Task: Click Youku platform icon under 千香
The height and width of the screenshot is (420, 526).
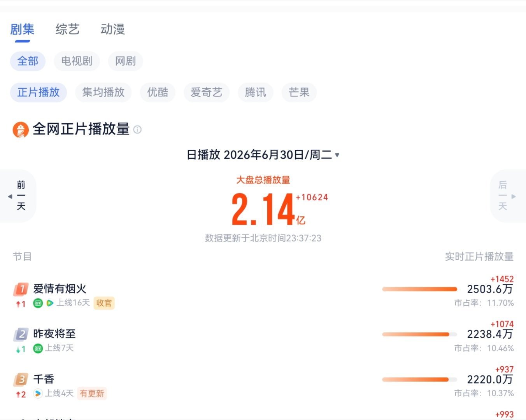Action: pos(38,394)
